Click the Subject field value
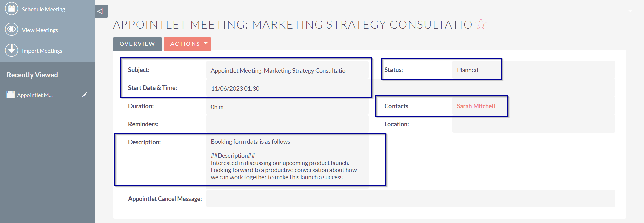644x223 pixels. pos(278,71)
